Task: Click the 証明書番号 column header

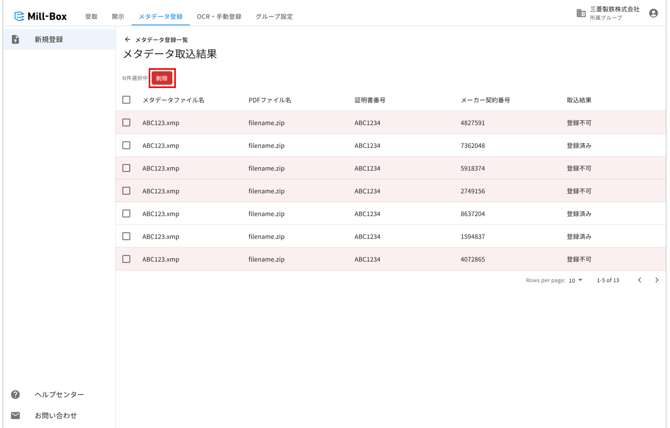Action: pos(370,100)
